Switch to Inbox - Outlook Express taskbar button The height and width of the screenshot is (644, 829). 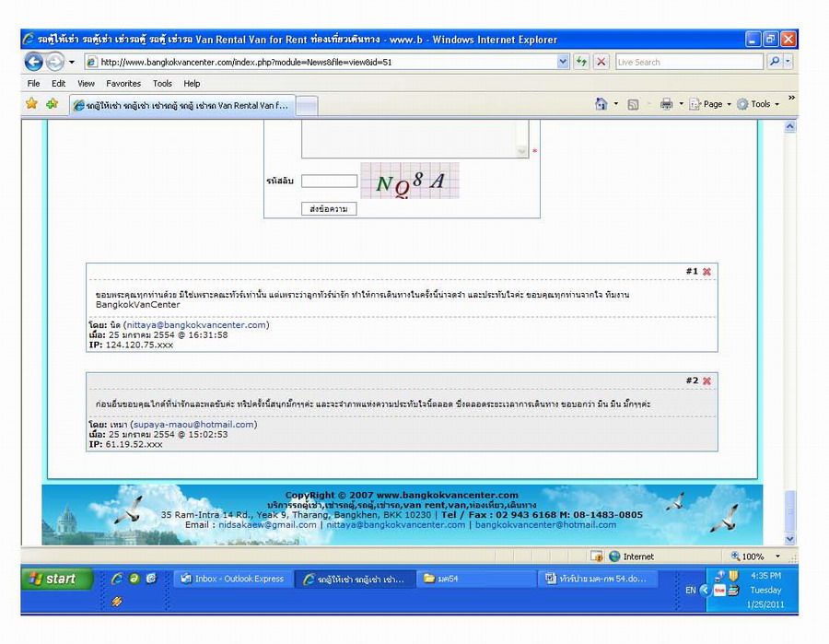pyautogui.click(x=232, y=579)
